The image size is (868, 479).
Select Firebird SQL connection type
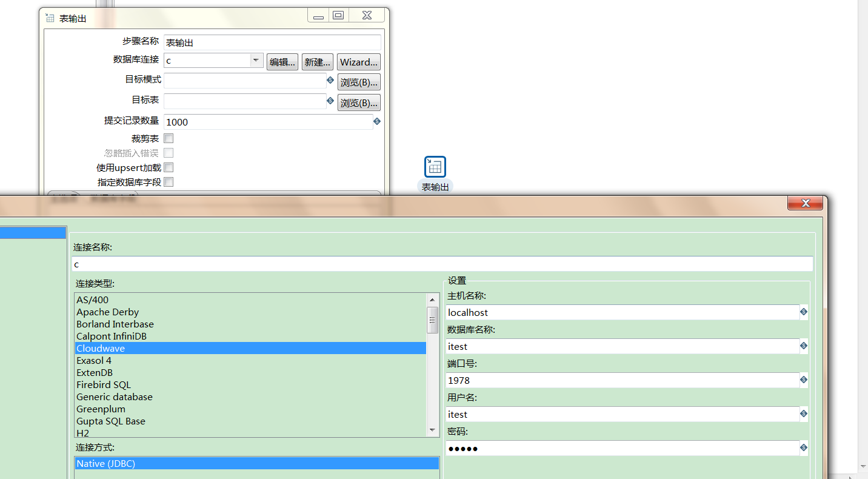click(250, 384)
